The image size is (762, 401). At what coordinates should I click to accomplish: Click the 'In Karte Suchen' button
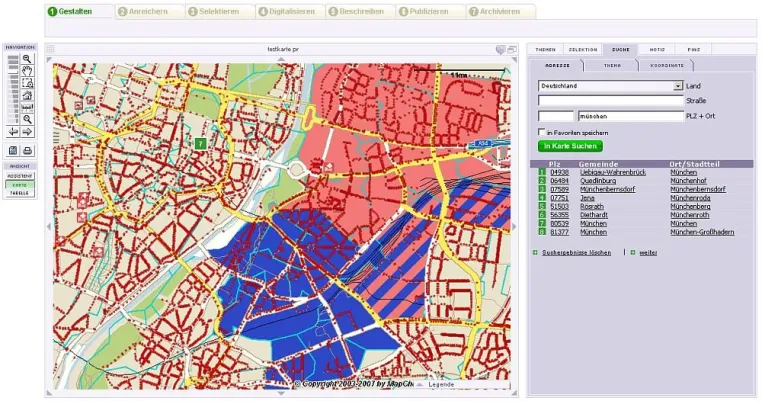(x=570, y=146)
